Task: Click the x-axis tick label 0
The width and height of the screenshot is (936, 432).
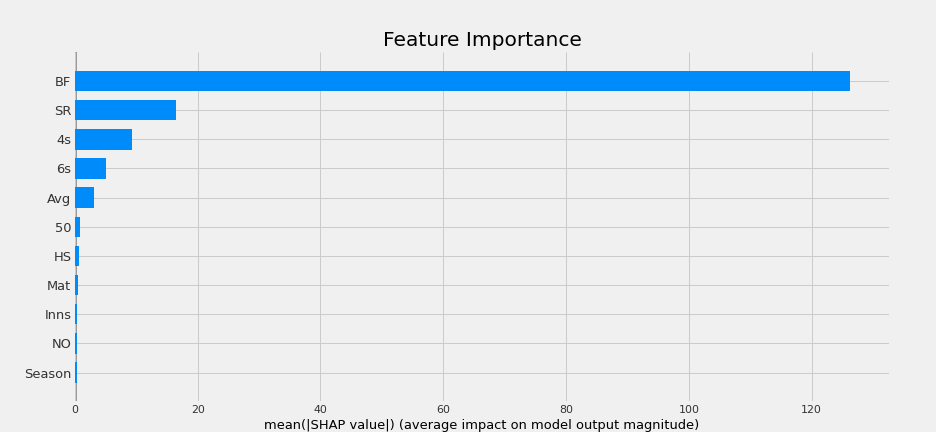Action: (75, 409)
